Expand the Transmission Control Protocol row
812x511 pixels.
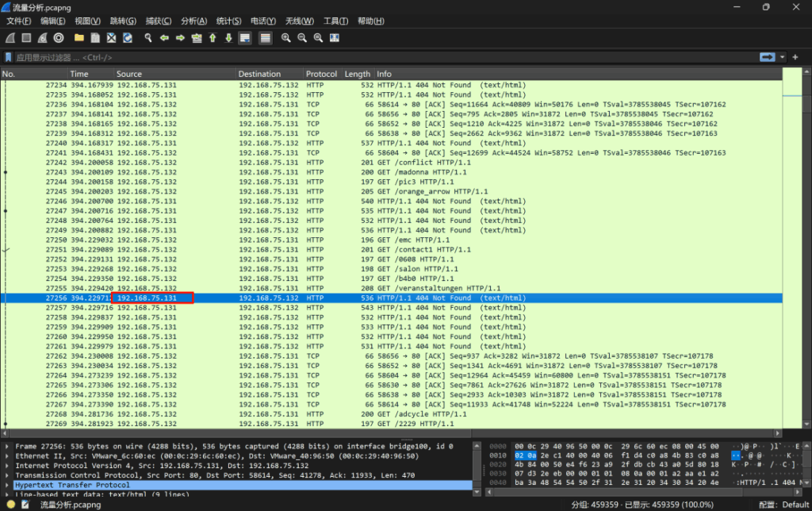(x=8, y=475)
